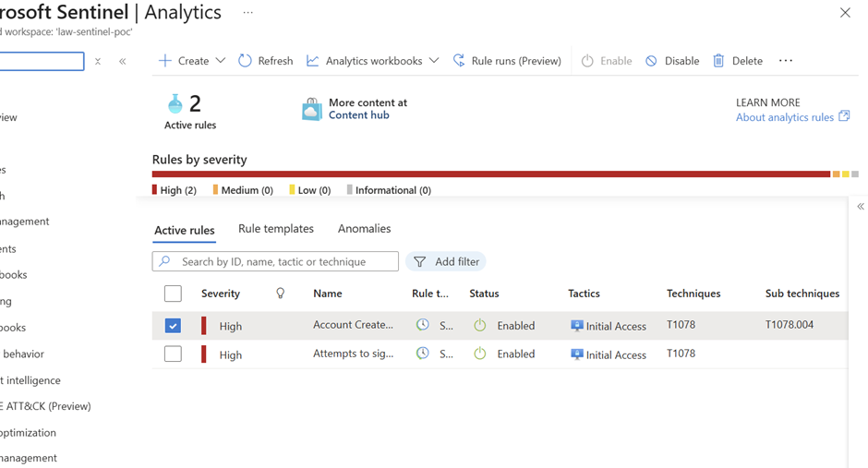Collapse the left navigation pane

click(123, 62)
